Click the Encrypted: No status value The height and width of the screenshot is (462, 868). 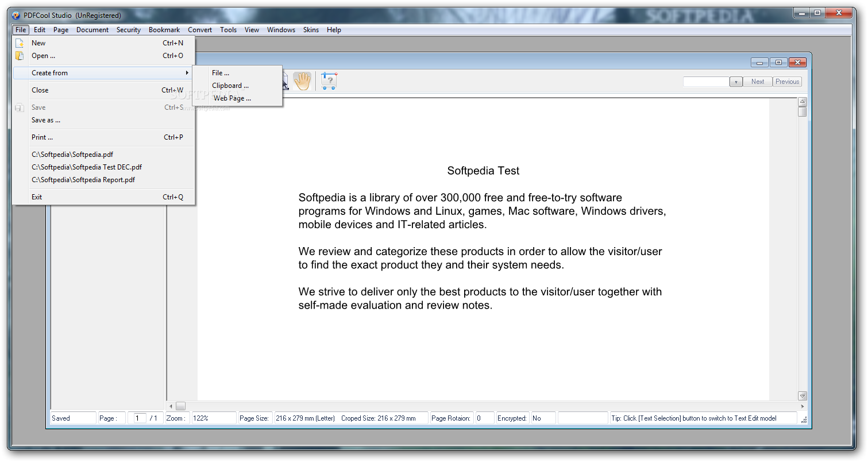(x=537, y=418)
